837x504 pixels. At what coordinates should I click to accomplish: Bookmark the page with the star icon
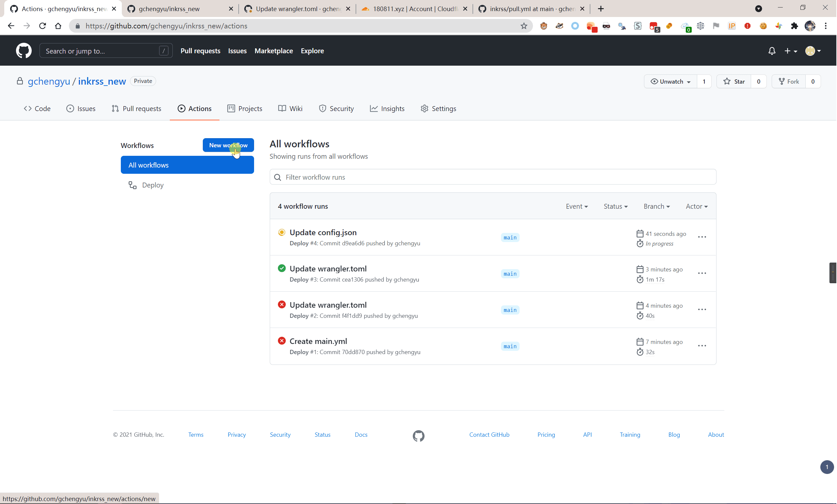pyautogui.click(x=523, y=26)
